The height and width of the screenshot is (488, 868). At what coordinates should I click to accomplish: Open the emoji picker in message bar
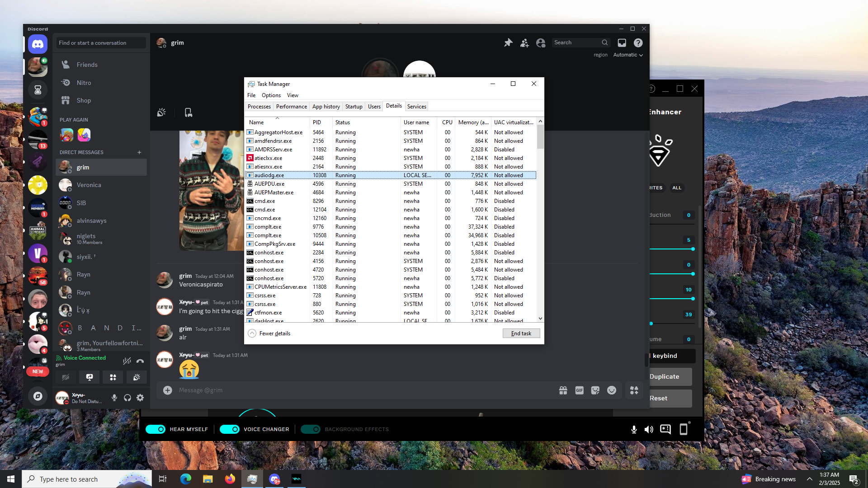click(x=612, y=390)
